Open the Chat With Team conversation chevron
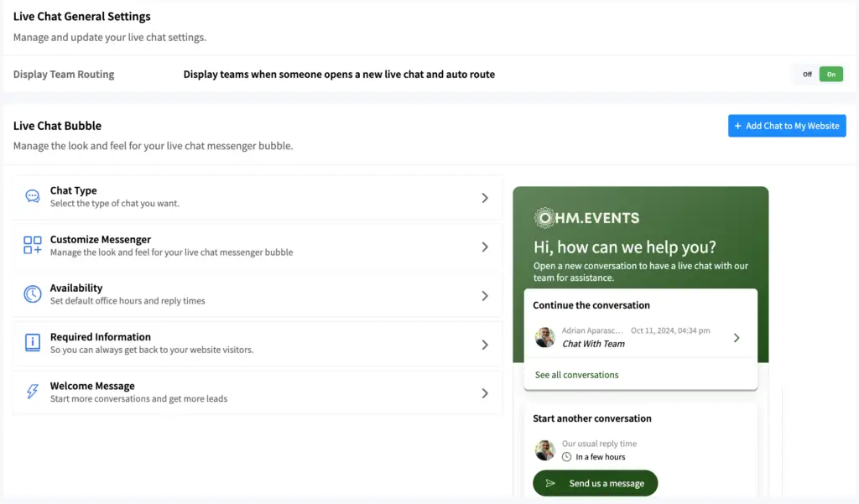The height and width of the screenshot is (504, 859). click(737, 337)
